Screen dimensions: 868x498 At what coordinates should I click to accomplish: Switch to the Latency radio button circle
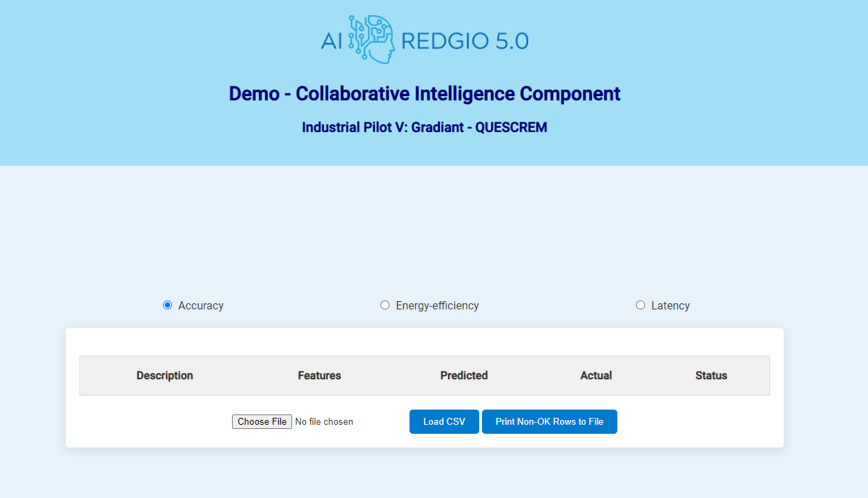click(x=641, y=305)
